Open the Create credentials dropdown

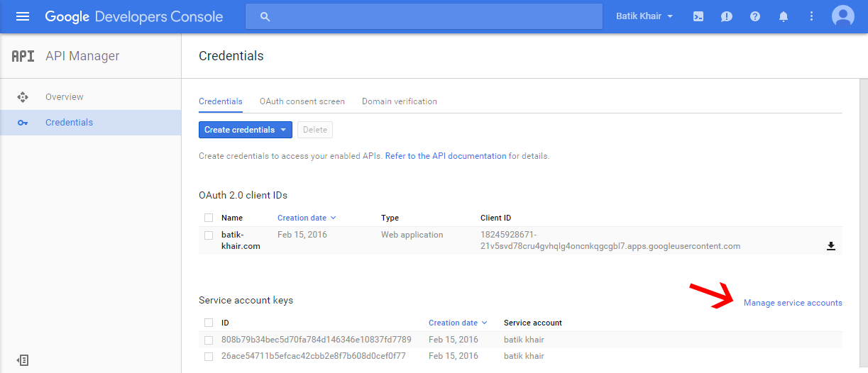click(246, 130)
